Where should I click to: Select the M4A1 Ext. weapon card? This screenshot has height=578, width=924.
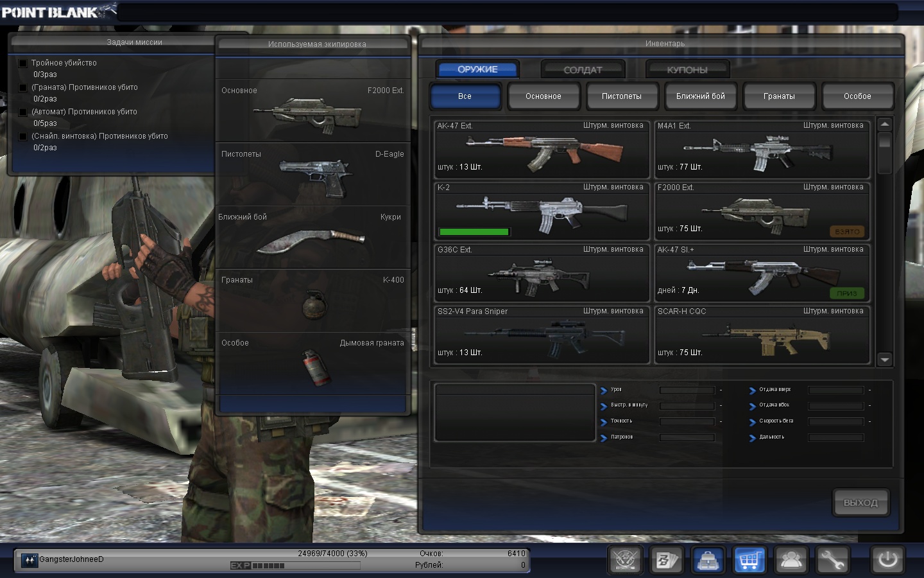(762, 149)
